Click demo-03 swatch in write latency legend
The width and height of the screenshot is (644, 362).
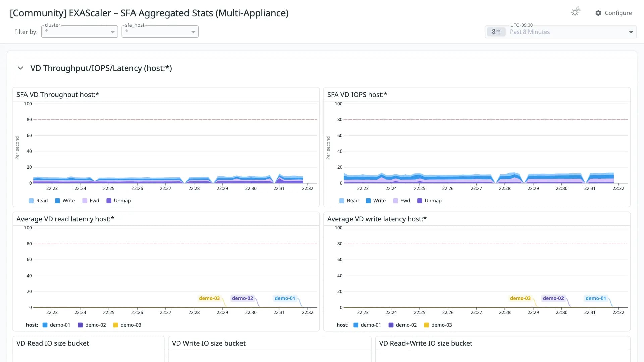tap(426, 325)
